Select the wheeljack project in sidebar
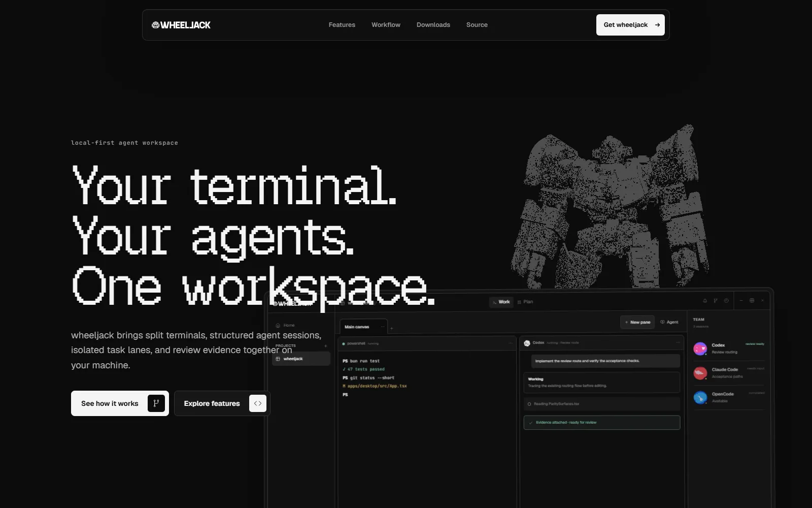Screen dimensions: 812x508 pos(301,359)
